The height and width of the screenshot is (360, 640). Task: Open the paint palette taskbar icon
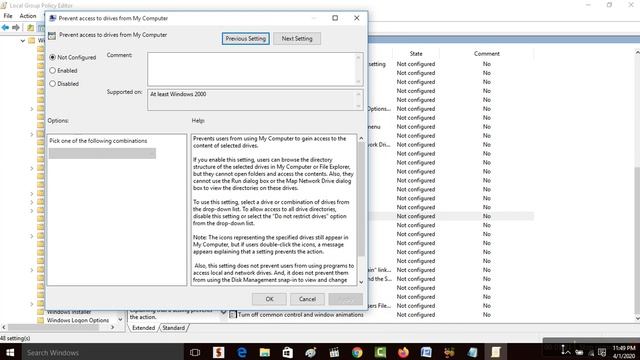(x=311, y=352)
